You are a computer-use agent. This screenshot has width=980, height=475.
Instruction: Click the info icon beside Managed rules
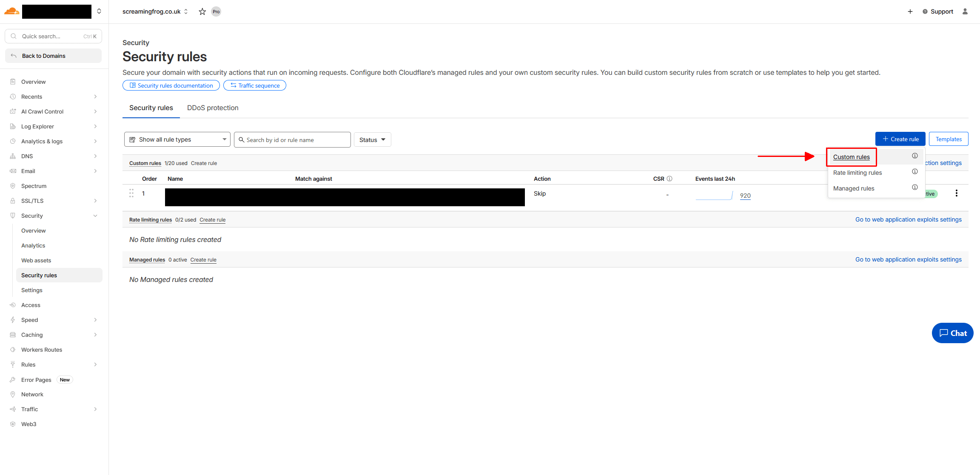pos(915,187)
